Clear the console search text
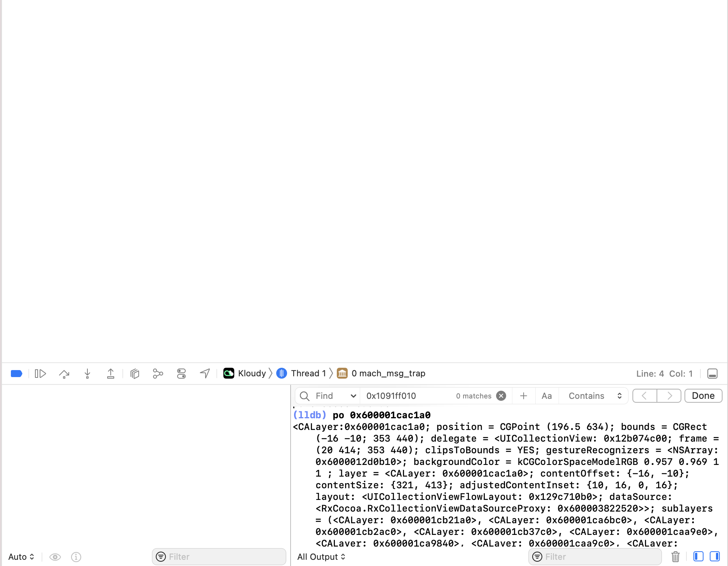The image size is (728, 566). pyautogui.click(x=501, y=396)
